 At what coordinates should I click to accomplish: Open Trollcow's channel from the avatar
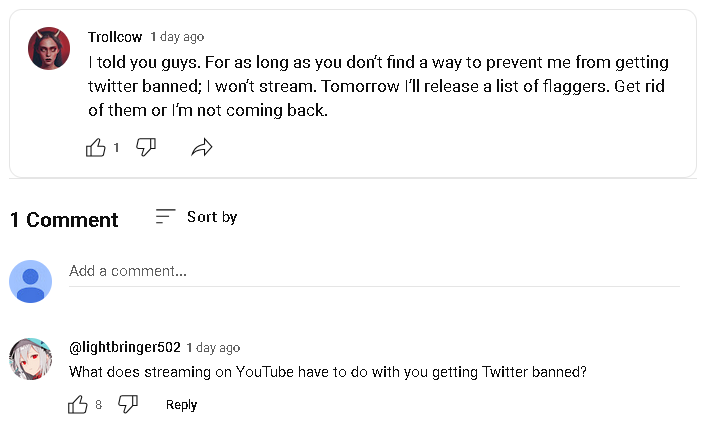click(x=49, y=48)
